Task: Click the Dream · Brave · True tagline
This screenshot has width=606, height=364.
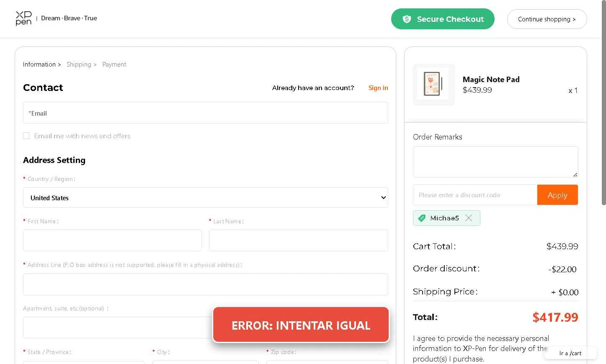Action: pos(69,18)
